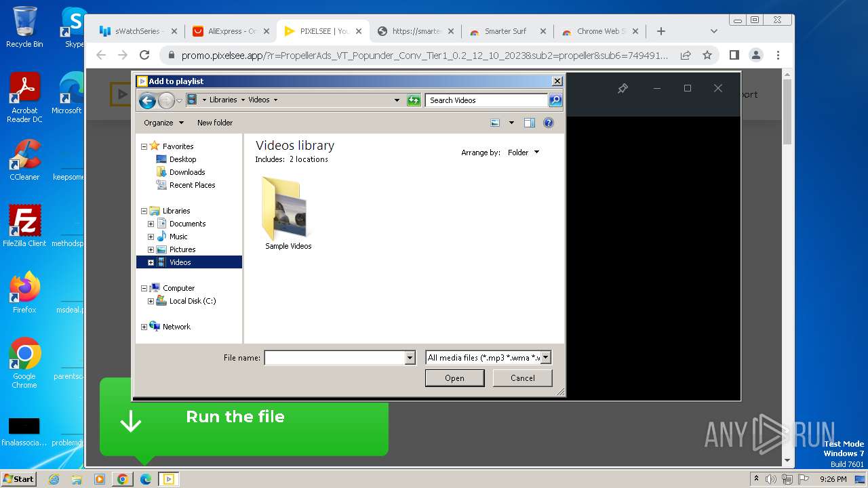The height and width of the screenshot is (488, 868).
Task: Click the refresh icon next to address bar
Action: [x=414, y=100]
